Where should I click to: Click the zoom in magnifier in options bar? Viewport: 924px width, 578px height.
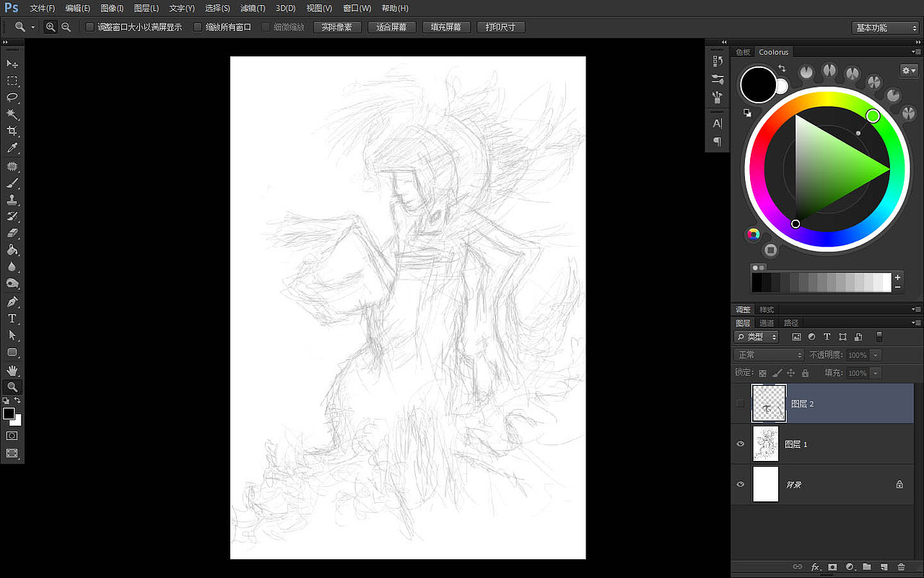click(51, 27)
